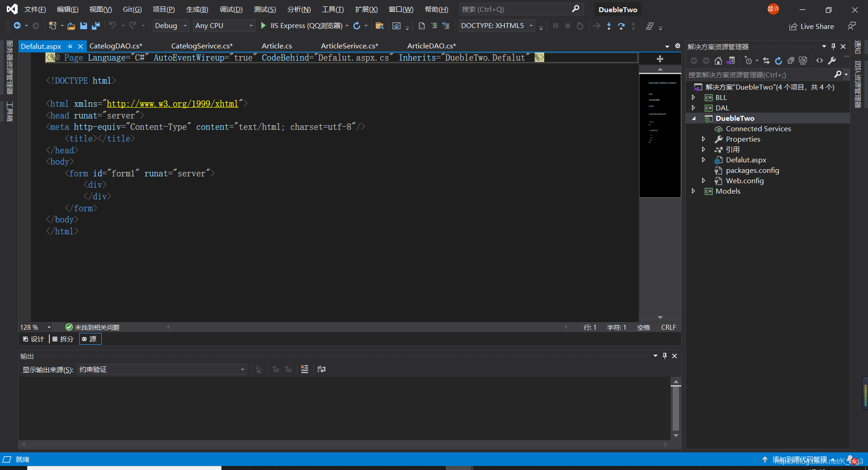The height and width of the screenshot is (470, 868).
Task: Open the output source dropdown
Action: tap(162, 370)
